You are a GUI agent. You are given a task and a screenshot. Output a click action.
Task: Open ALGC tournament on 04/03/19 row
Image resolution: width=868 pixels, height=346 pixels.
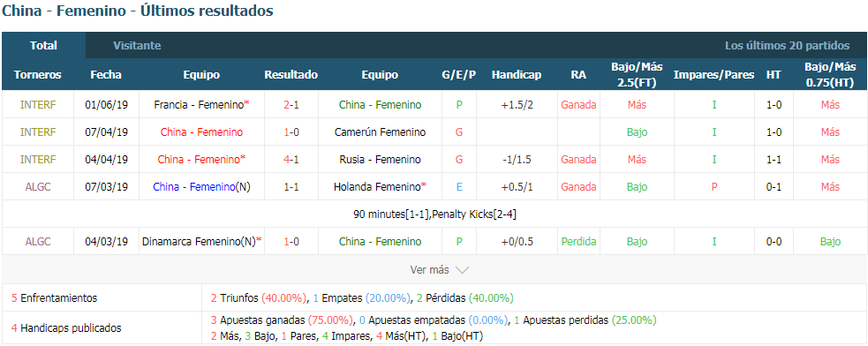38,241
